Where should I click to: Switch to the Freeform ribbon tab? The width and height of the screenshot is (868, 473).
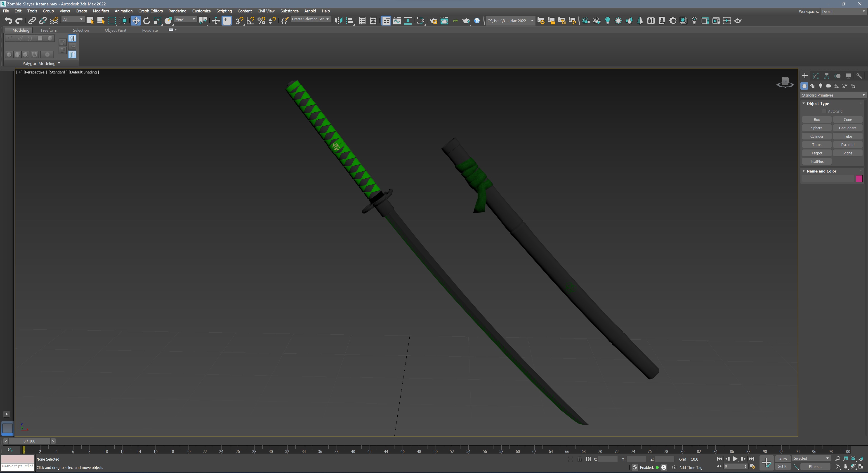pos(49,30)
